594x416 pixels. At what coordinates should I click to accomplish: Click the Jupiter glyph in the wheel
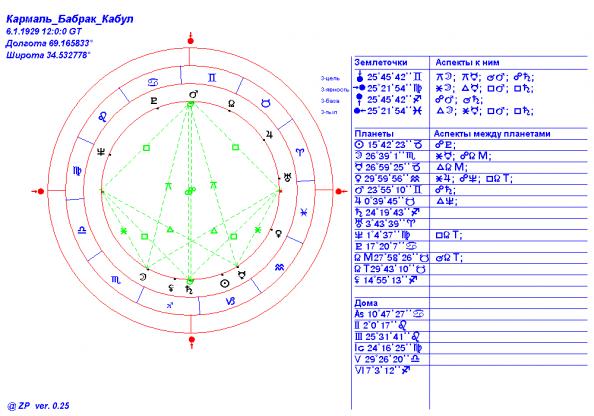coord(269,134)
